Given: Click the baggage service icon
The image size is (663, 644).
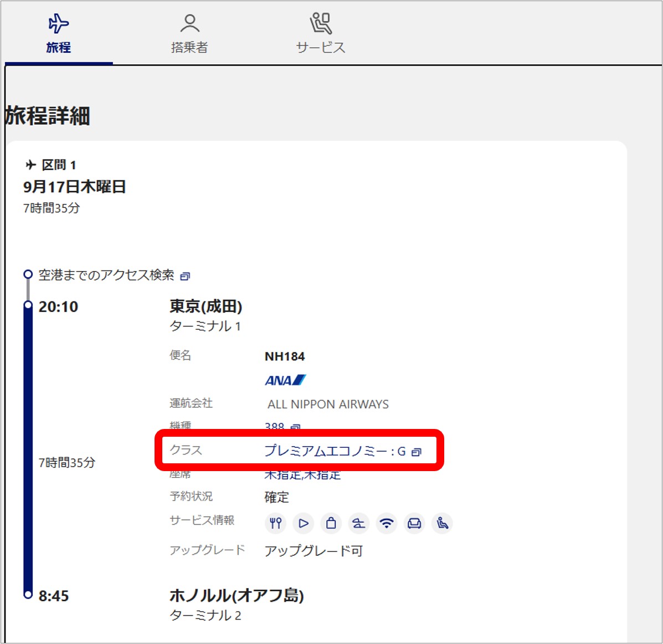Looking at the screenshot, I should [x=331, y=523].
